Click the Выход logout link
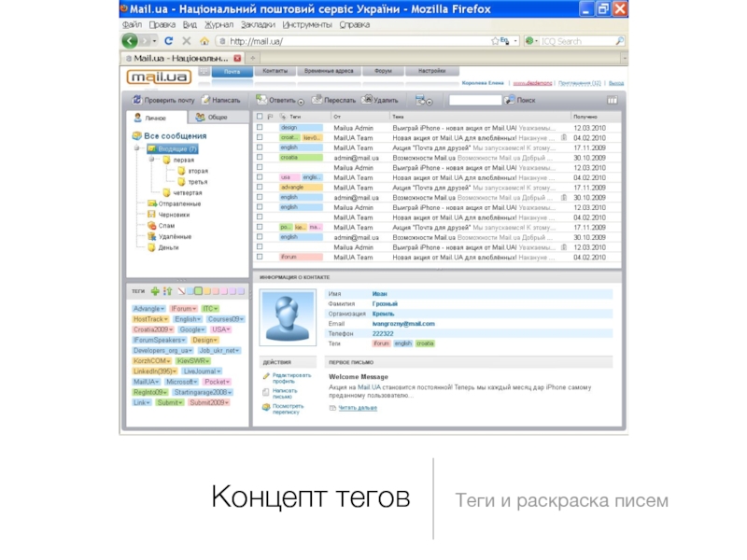 click(616, 83)
